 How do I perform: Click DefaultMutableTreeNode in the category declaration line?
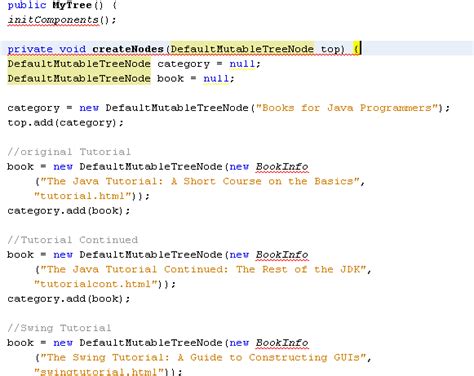click(79, 64)
